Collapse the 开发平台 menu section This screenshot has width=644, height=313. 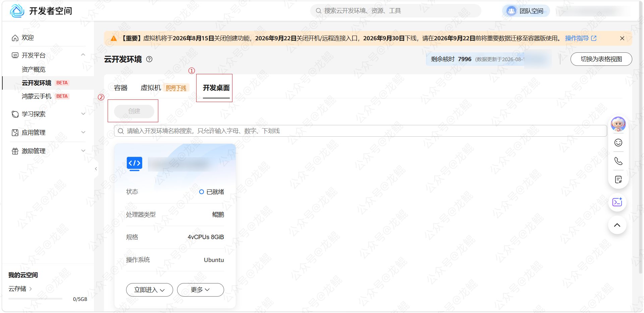[x=83, y=55]
